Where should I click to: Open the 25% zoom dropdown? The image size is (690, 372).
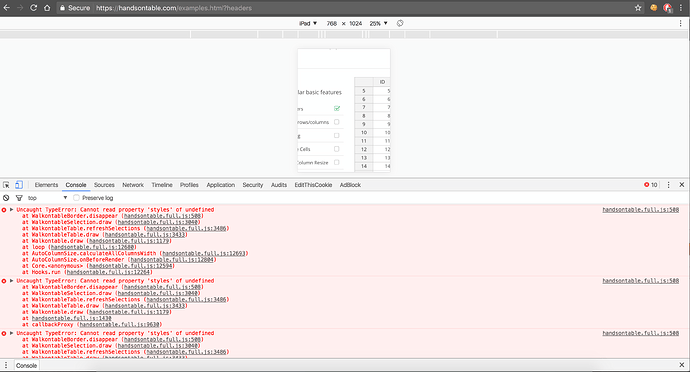point(378,23)
